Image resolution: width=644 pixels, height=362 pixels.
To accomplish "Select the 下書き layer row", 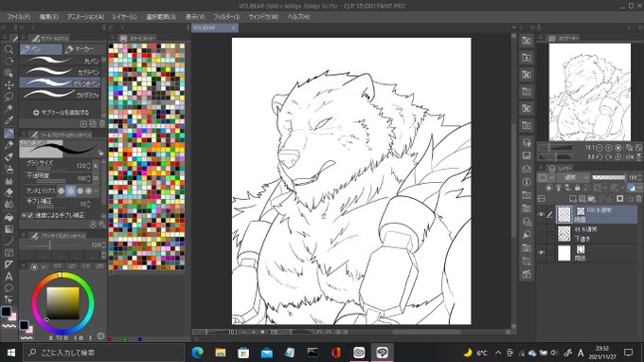I will pos(587,233).
